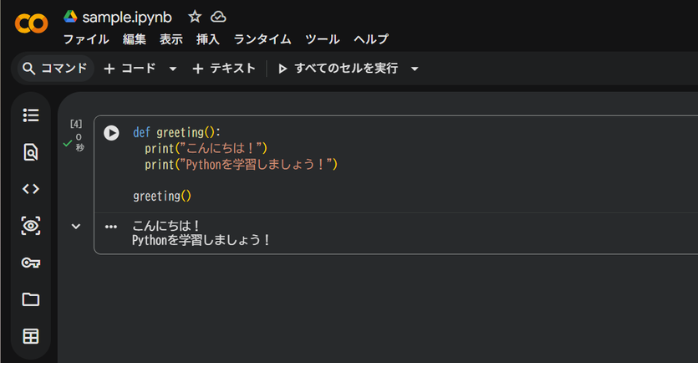Open the ヘルプ menu
This screenshot has height=365, width=698.
pyautogui.click(x=371, y=39)
